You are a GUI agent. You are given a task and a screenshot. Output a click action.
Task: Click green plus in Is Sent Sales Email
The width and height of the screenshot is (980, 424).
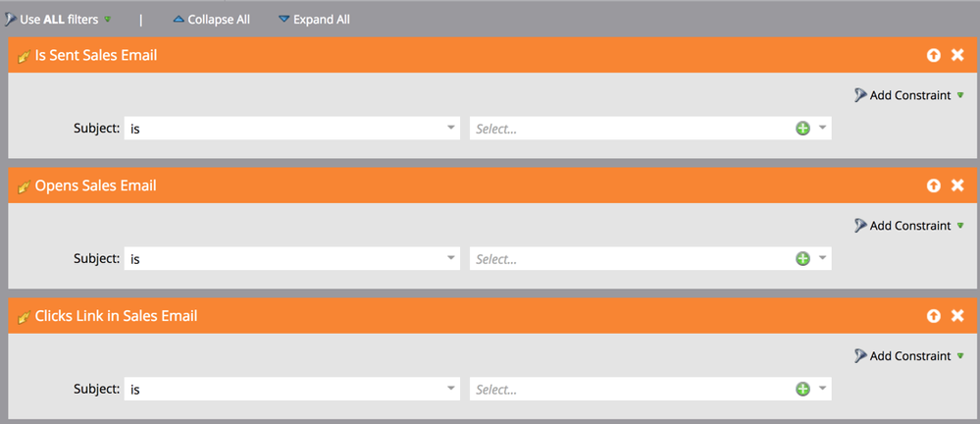[x=802, y=129]
